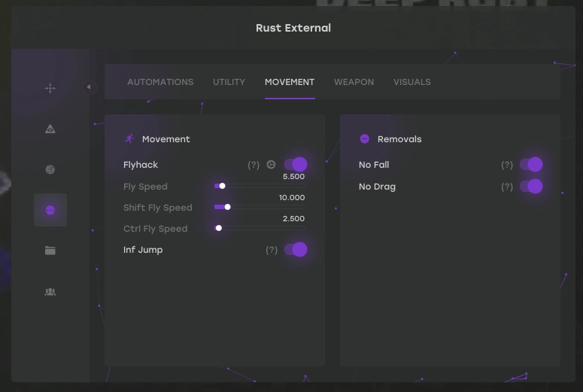Click the help (?) icon beside No Drag
This screenshot has width=583, height=392.
click(x=507, y=187)
